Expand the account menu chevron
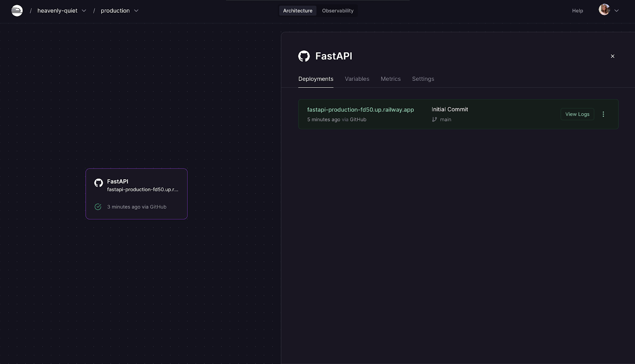The image size is (635, 364). [x=616, y=11]
